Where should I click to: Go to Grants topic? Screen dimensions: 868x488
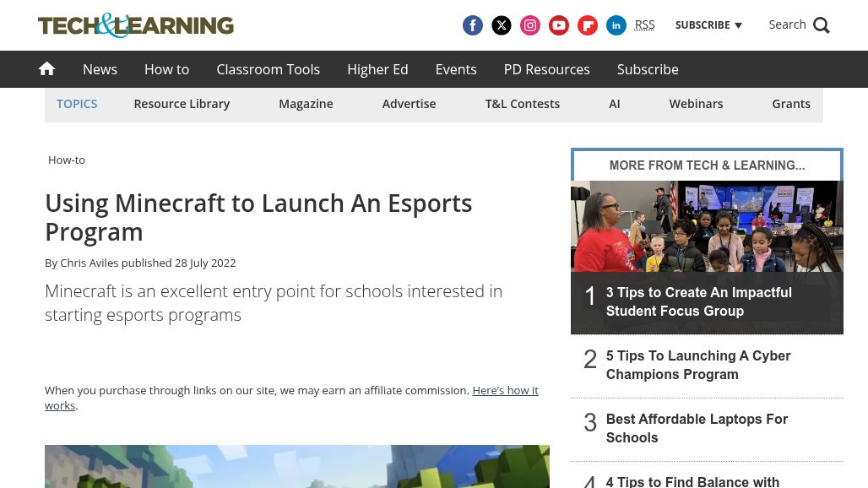[791, 104]
